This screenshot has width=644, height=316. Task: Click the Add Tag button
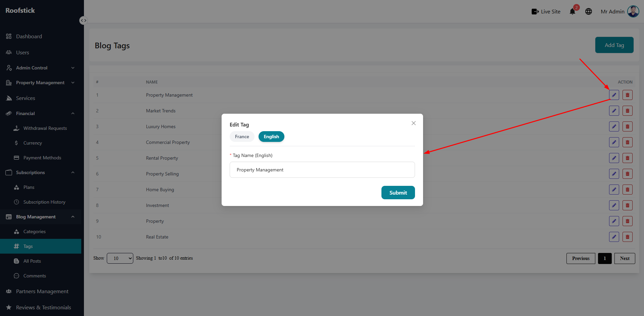[614, 45]
